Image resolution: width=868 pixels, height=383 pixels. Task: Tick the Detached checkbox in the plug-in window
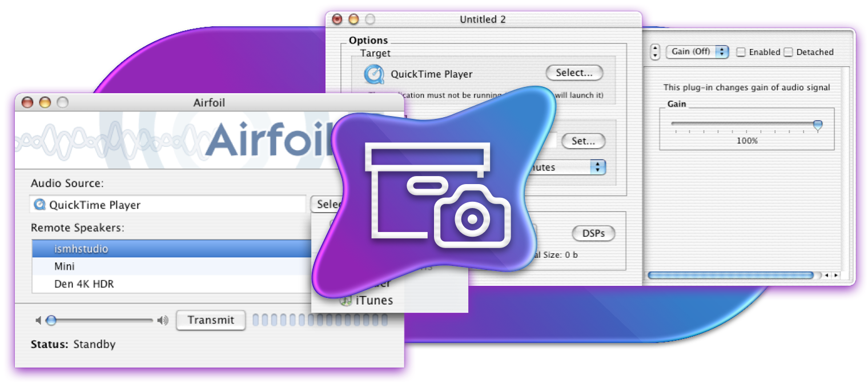click(788, 52)
